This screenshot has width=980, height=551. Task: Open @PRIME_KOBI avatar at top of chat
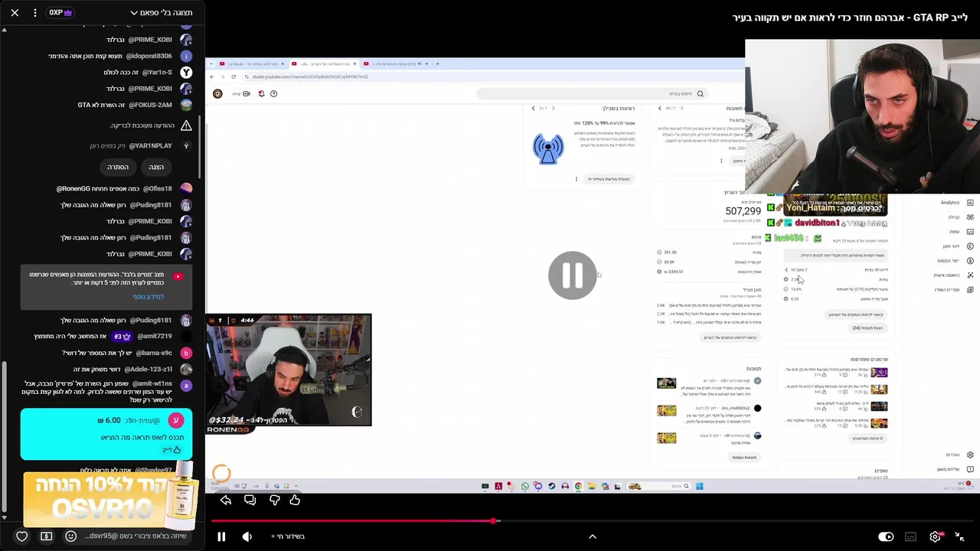[186, 40]
